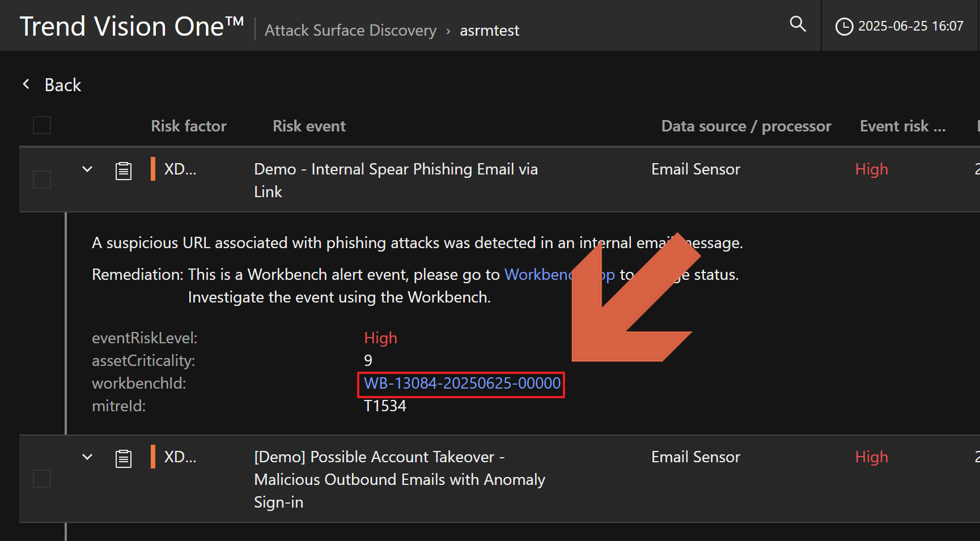Select the asrmtest breadcrumb item

coord(489,31)
